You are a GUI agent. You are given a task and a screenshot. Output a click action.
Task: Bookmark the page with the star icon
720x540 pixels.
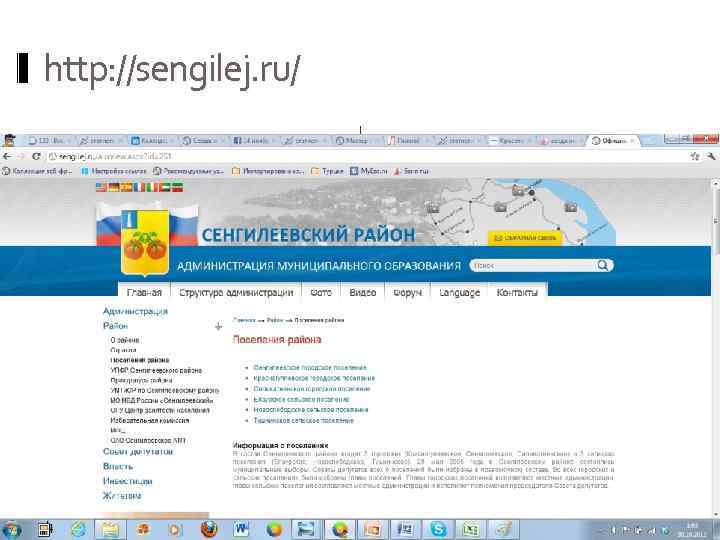[x=695, y=157]
